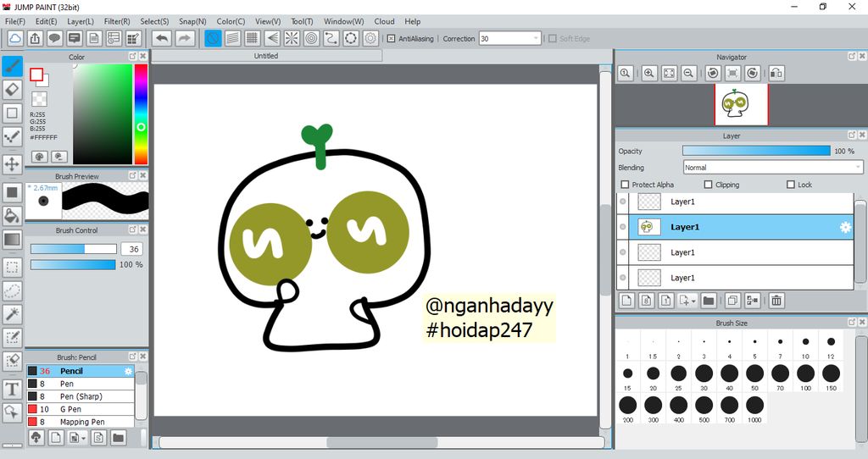Choose brush size 7 preset

[x=780, y=346]
